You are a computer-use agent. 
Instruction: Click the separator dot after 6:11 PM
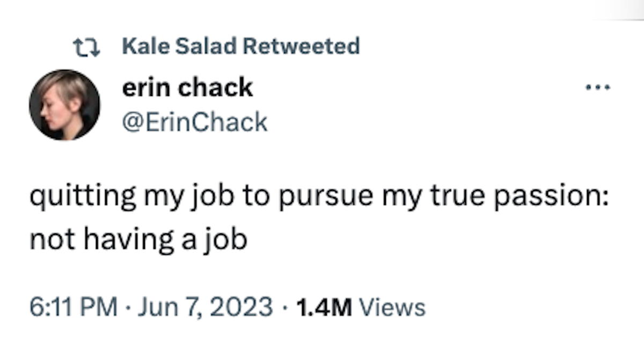[x=128, y=308]
